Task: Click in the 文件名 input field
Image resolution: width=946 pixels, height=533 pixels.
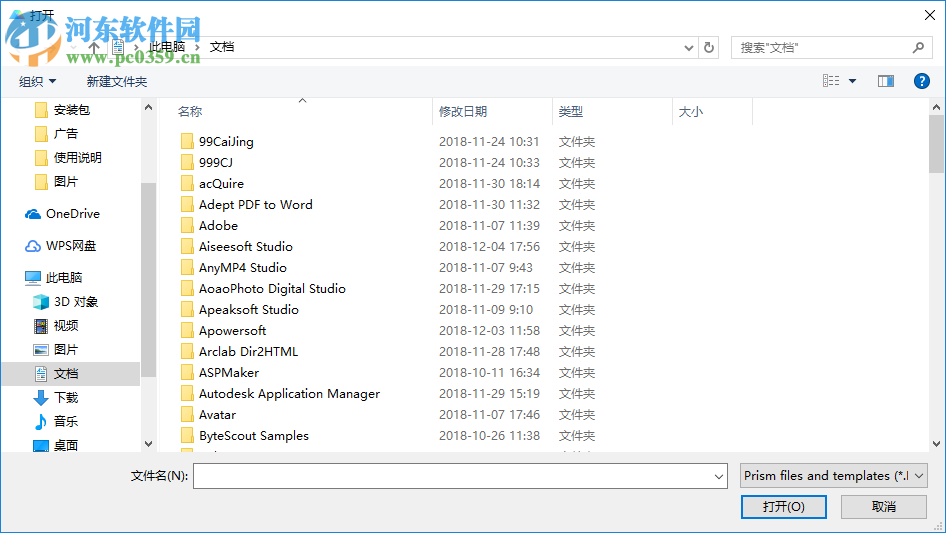Action: [453, 476]
